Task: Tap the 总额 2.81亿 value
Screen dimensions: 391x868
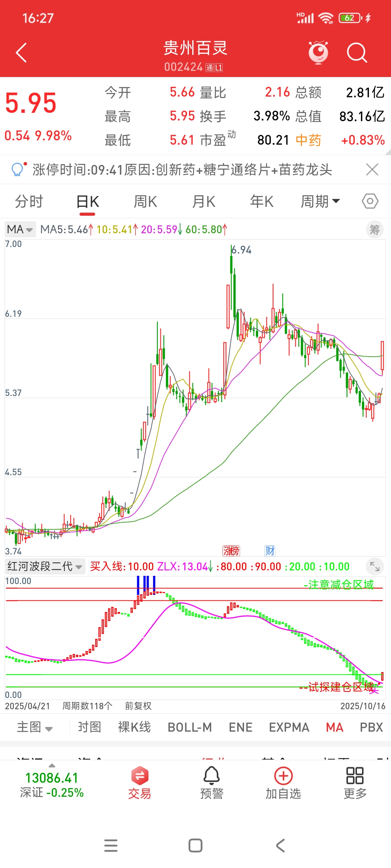Action: 365,92
